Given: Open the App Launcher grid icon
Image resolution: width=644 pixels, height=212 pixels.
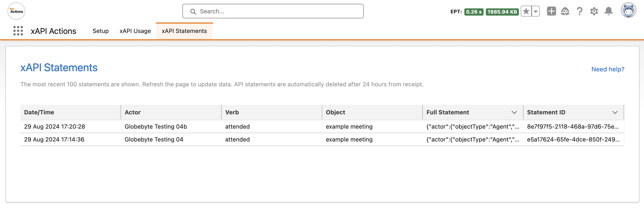Looking at the screenshot, I should 18,31.
